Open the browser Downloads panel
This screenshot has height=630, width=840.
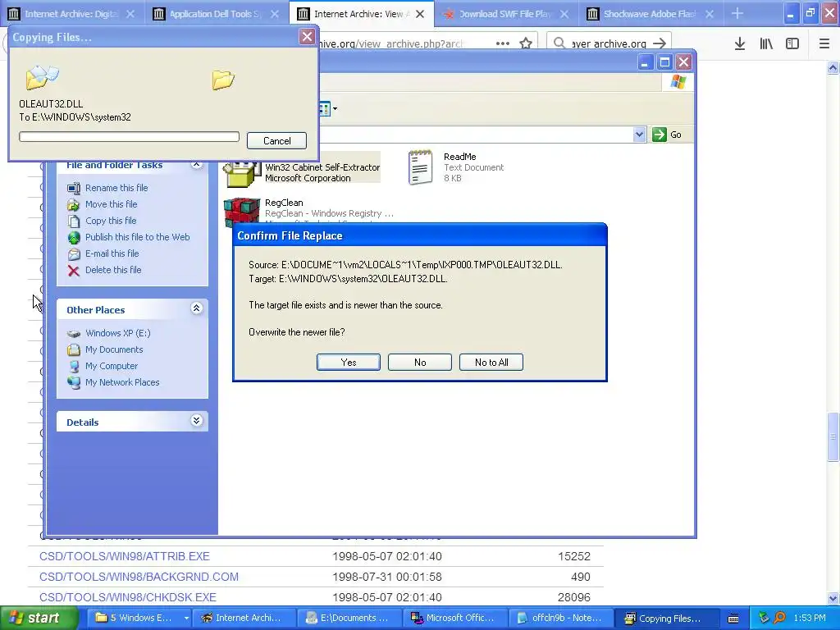[740, 43]
